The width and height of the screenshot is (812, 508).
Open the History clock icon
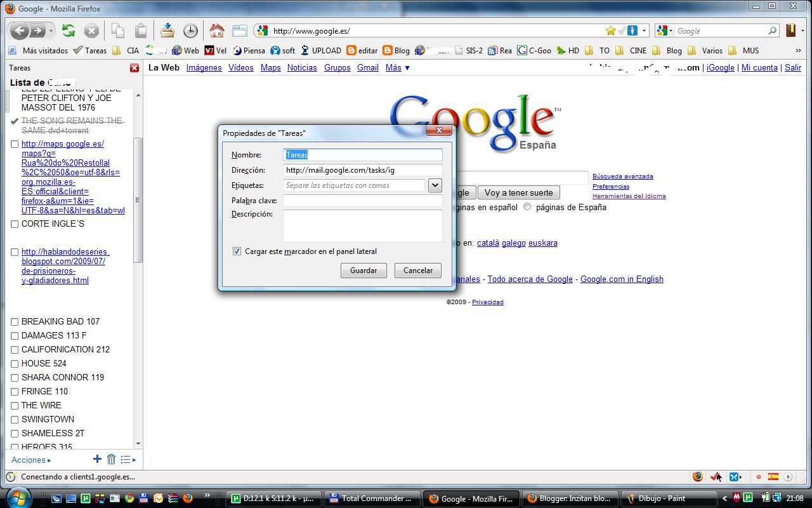click(x=190, y=30)
